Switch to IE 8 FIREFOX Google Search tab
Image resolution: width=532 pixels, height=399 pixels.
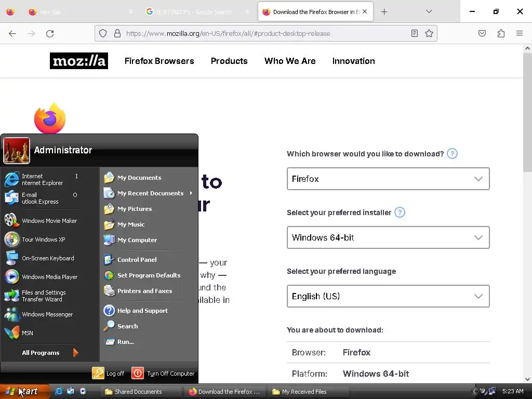(198, 12)
